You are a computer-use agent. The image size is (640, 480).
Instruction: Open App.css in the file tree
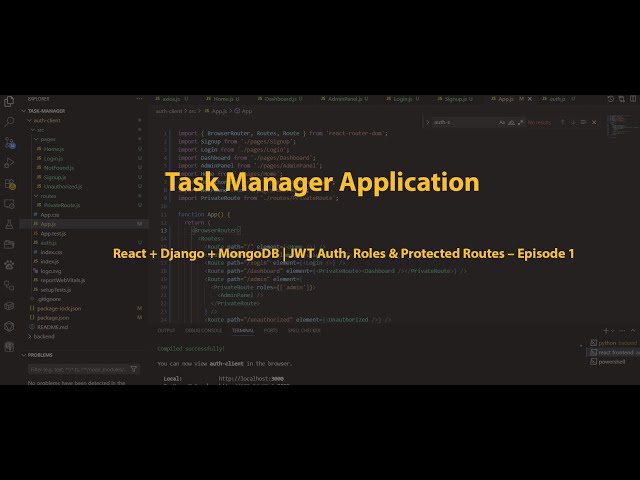point(50,215)
